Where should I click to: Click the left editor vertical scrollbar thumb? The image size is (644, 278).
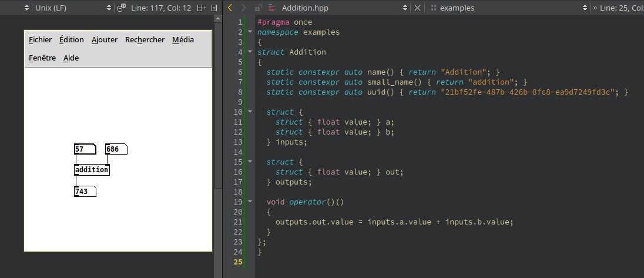(x=218, y=234)
